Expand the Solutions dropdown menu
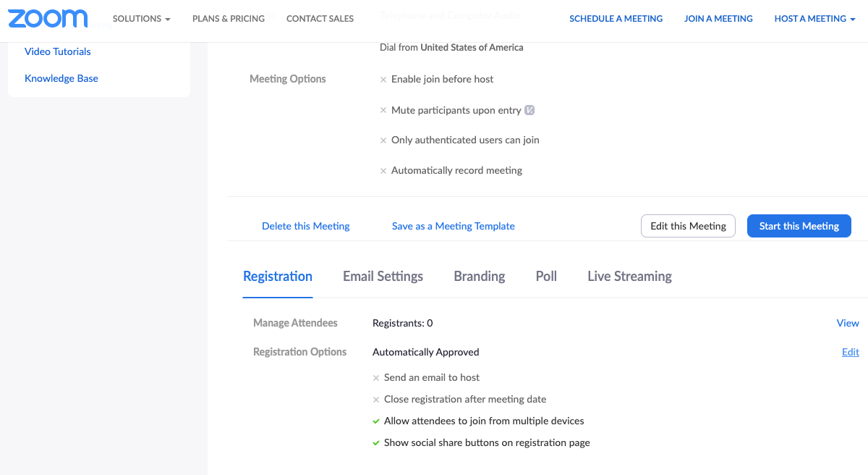This screenshot has height=475, width=868. pos(142,19)
